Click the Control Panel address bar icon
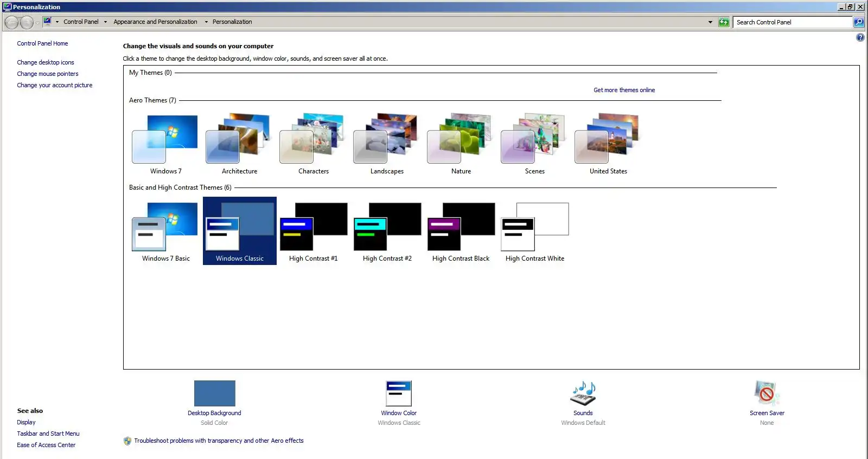Screen dimensions: 868x459 [47, 22]
